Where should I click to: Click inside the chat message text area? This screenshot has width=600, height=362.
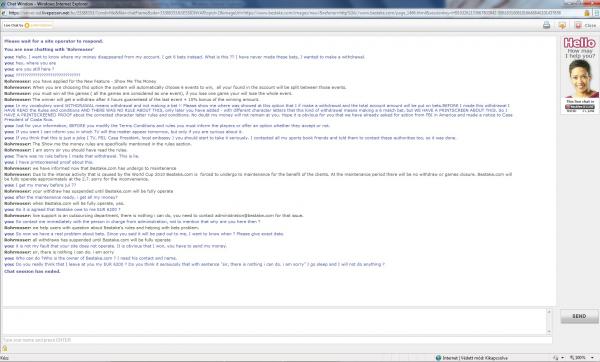coord(274,322)
